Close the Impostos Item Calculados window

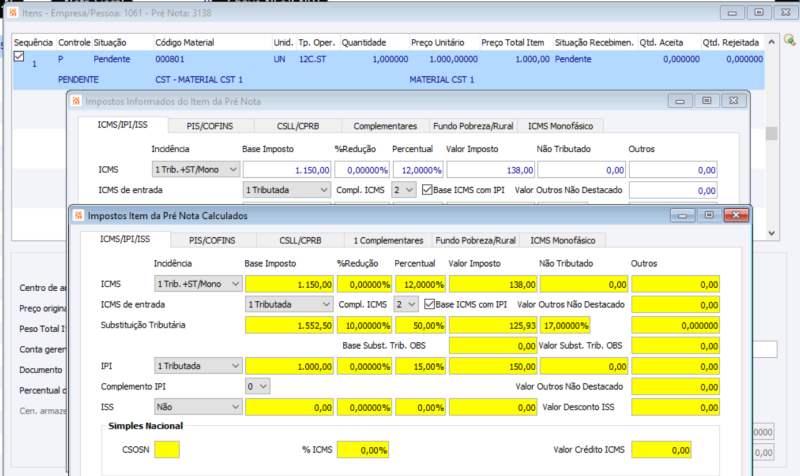(734, 215)
